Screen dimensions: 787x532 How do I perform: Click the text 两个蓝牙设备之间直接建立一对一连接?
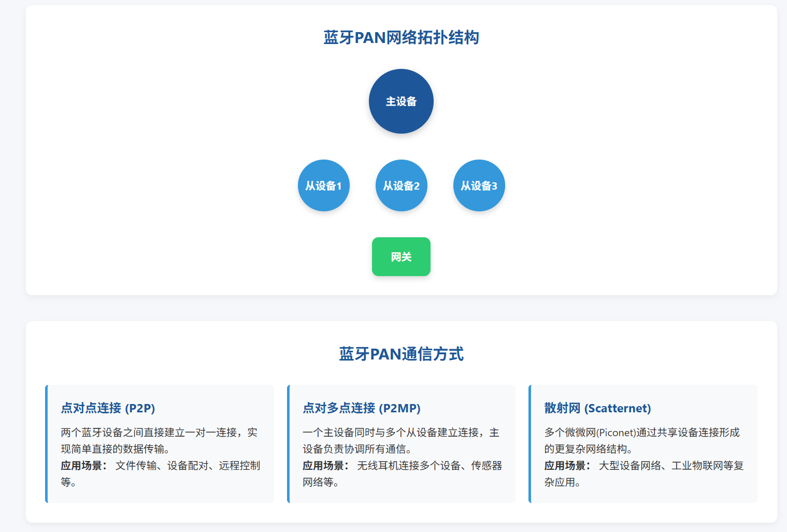click(x=149, y=433)
